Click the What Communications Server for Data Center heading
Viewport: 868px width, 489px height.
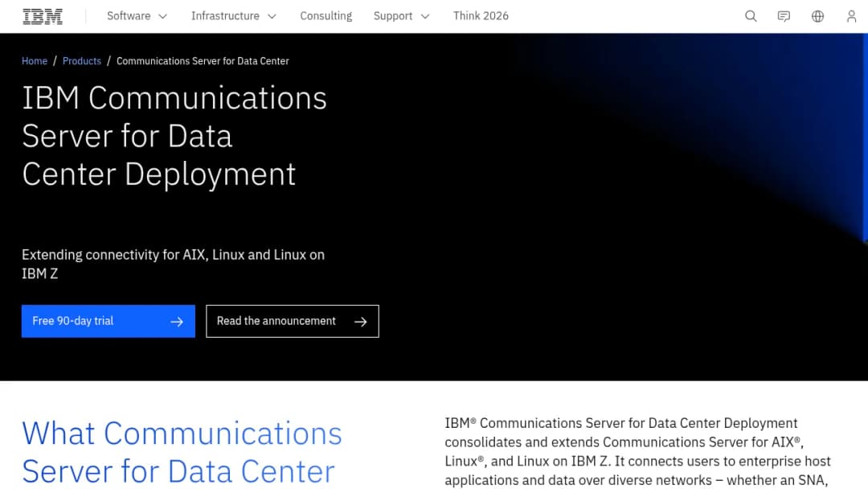point(182,453)
